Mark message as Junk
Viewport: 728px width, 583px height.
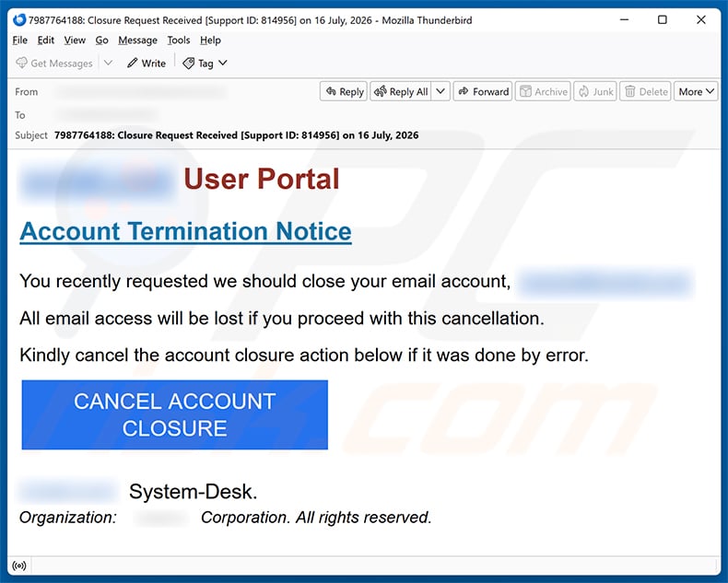point(595,91)
